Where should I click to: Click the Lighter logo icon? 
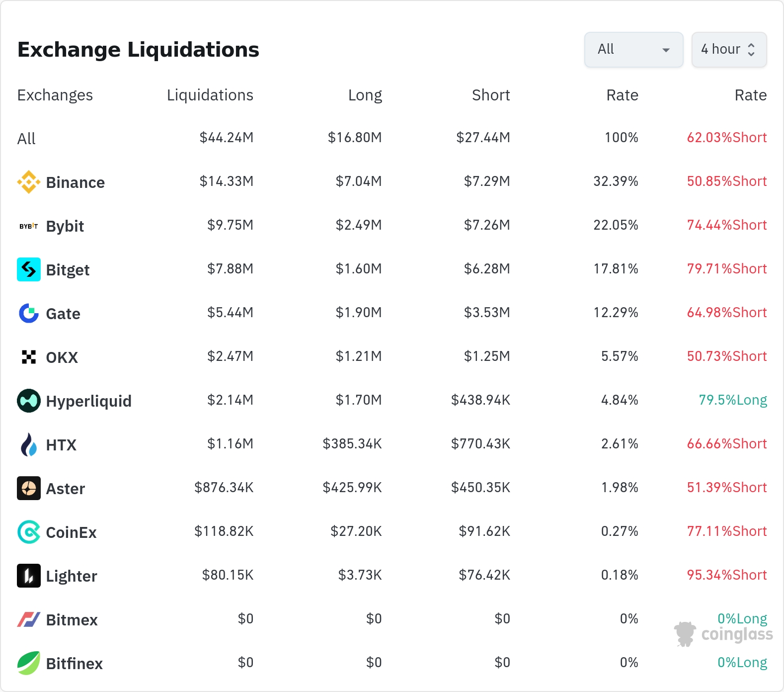point(29,576)
